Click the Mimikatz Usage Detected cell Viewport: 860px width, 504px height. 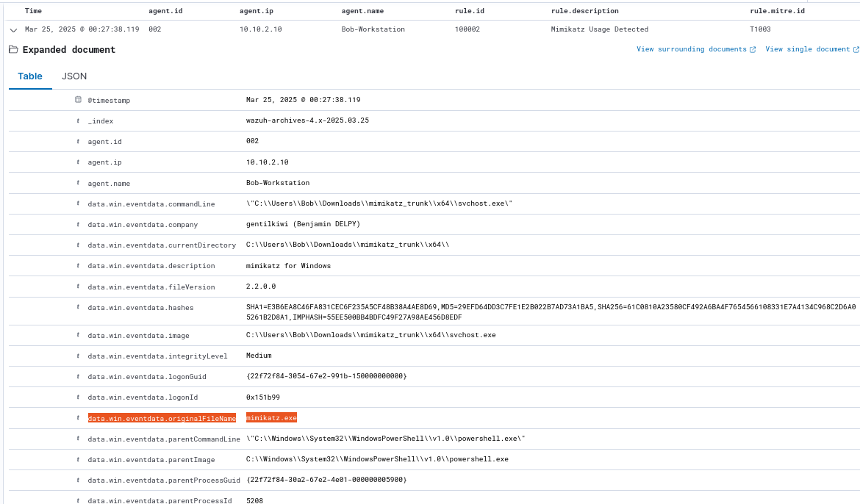pos(599,29)
